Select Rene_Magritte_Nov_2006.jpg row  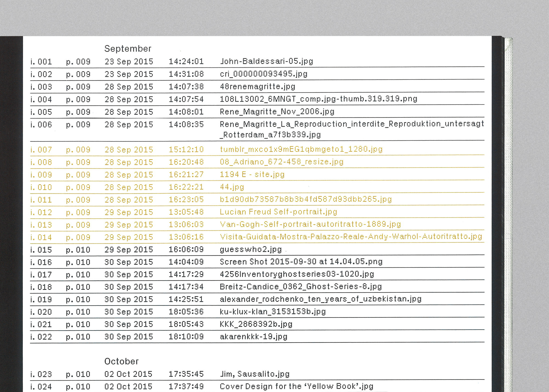pos(277,112)
